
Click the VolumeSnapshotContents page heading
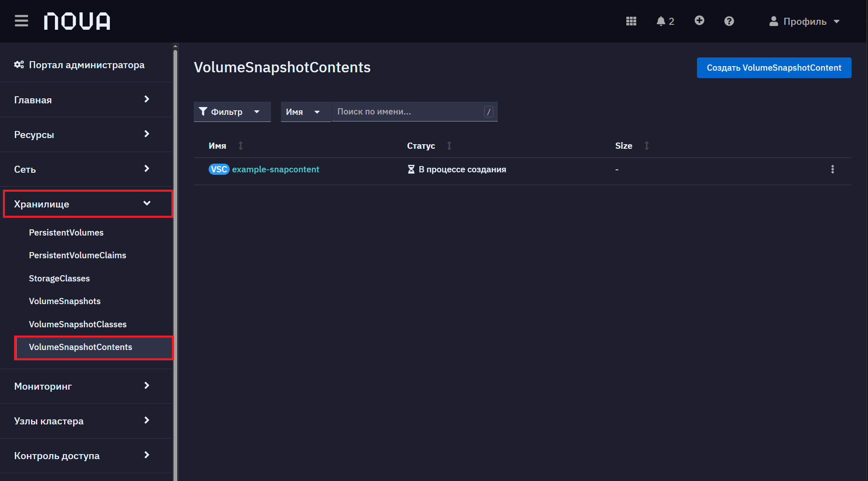(x=282, y=67)
